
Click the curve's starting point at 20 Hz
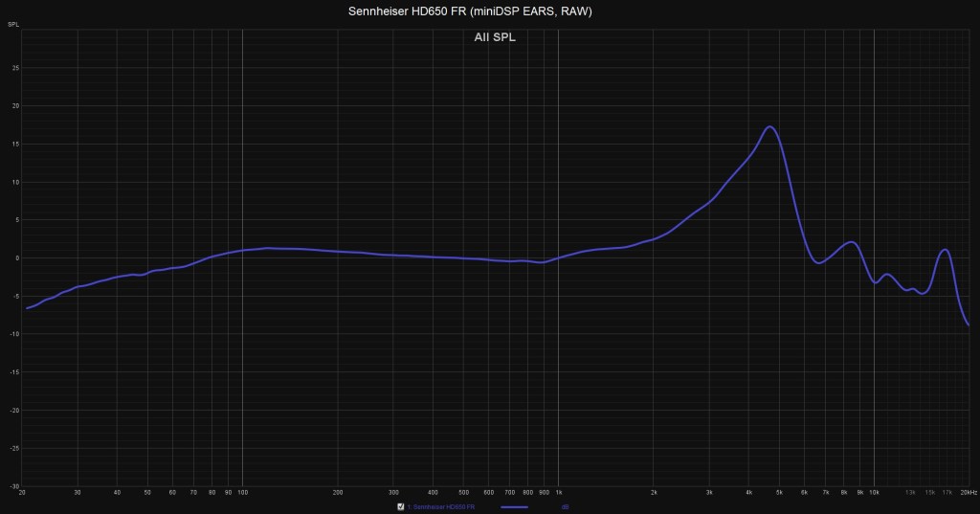26,308
